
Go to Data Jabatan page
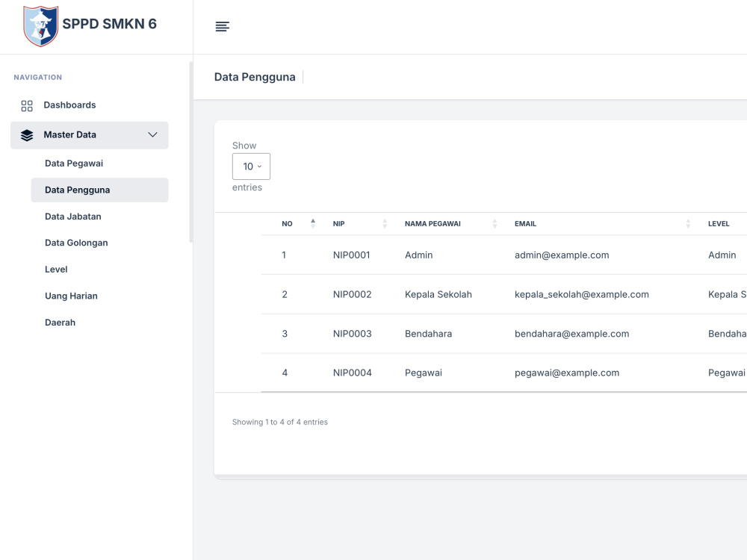pyautogui.click(x=73, y=217)
